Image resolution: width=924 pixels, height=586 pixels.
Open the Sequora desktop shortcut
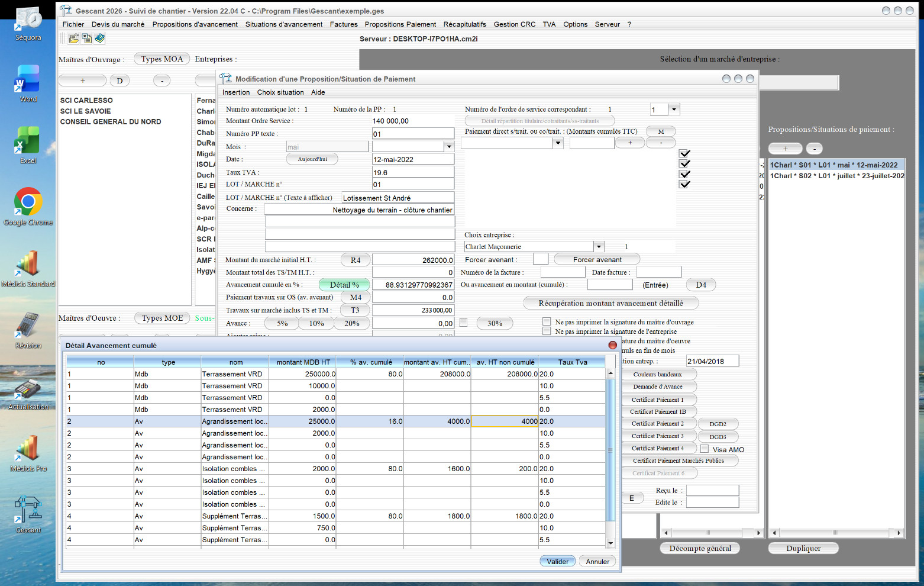click(x=28, y=24)
